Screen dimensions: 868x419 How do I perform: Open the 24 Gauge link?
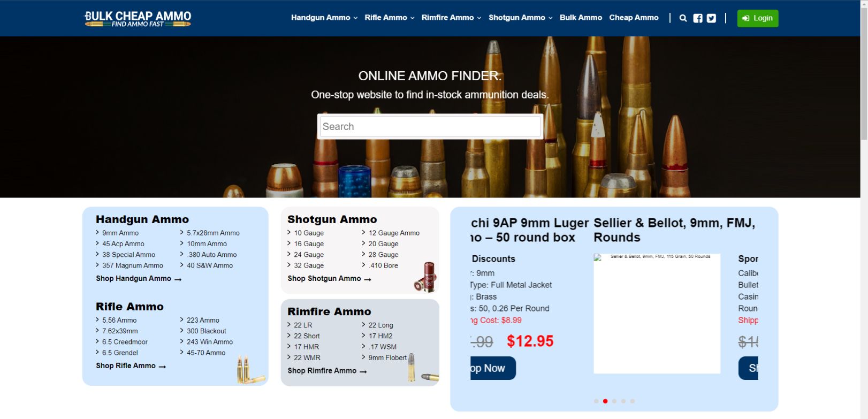pyautogui.click(x=309, y=255)
